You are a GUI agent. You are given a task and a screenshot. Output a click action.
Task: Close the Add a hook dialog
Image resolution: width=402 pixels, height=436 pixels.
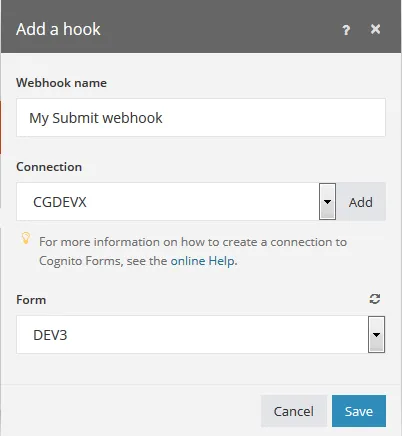(x=375, y=29)
